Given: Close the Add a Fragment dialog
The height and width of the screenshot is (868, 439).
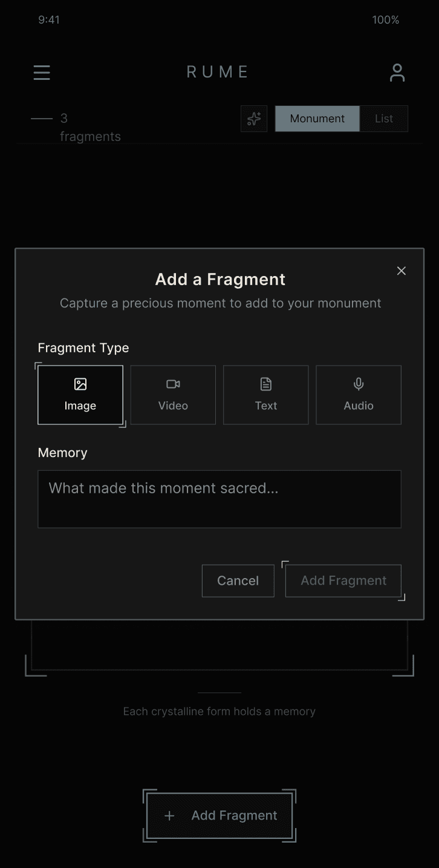Looking at the screenshot, I should click(x=401, y=271).
